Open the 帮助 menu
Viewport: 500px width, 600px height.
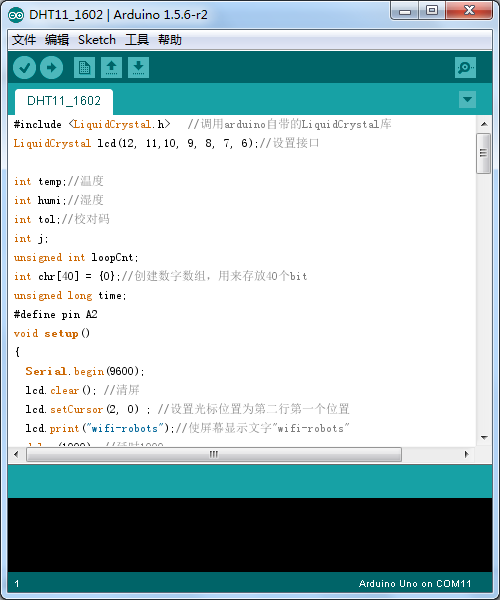(x=169, y=40)
